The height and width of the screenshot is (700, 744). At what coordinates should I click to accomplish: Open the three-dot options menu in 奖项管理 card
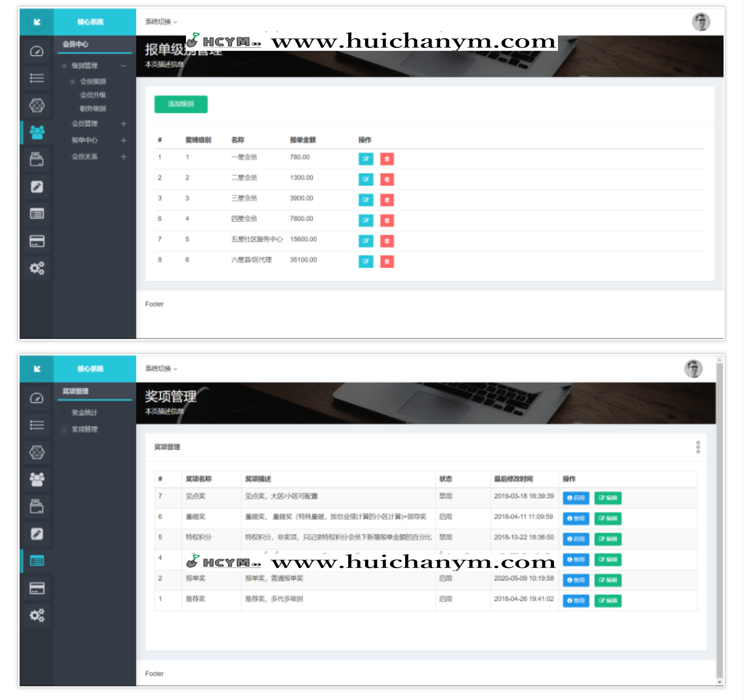[x=698, y=447]
